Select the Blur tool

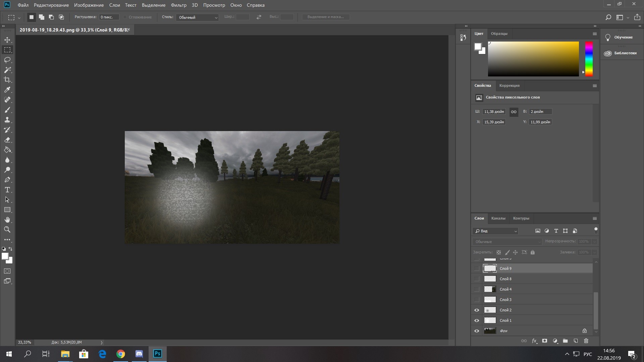[7, 160]
